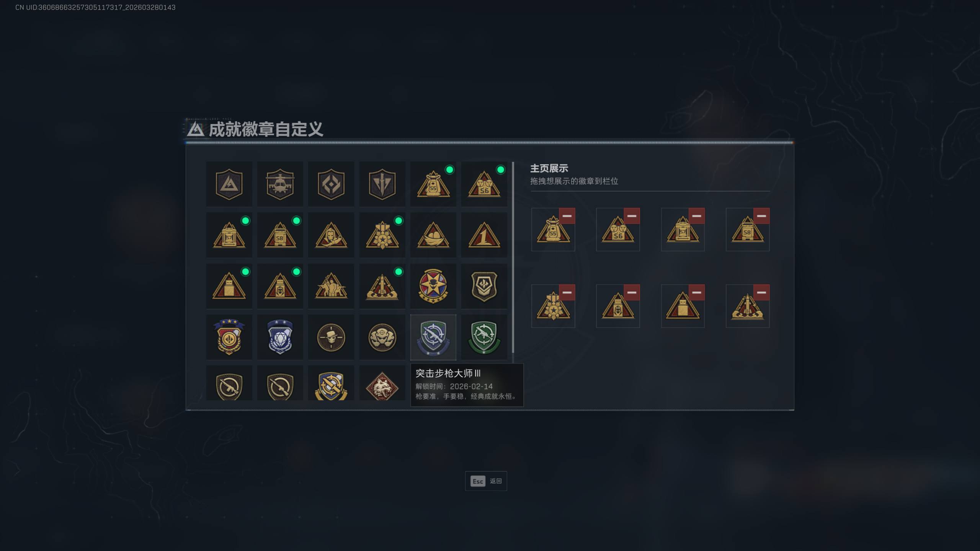Remove the S6 badge from display slot
The height and width of the screenshot is (551, 980).
pos(632,216)
